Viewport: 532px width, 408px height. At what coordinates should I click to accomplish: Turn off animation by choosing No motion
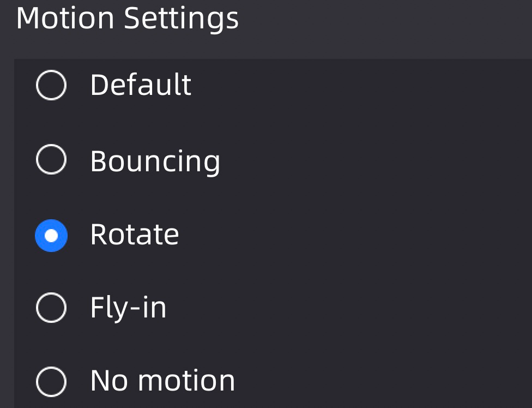pos(51,381)
